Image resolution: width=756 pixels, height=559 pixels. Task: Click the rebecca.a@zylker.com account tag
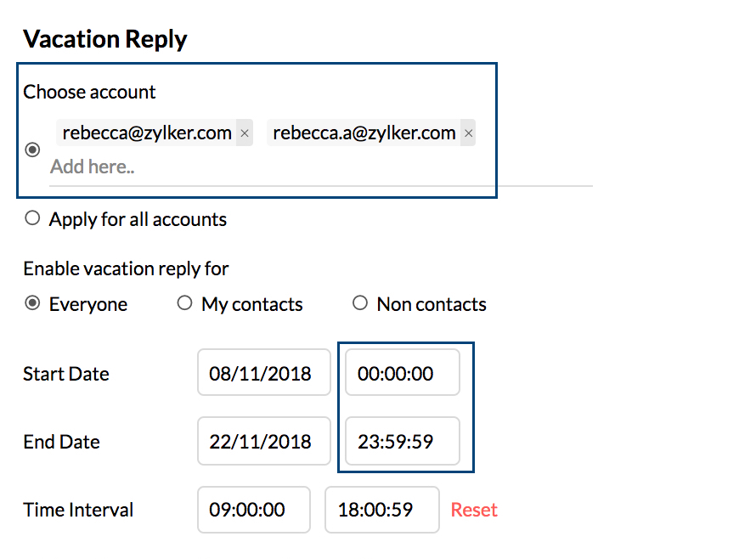tap(364, 133)
